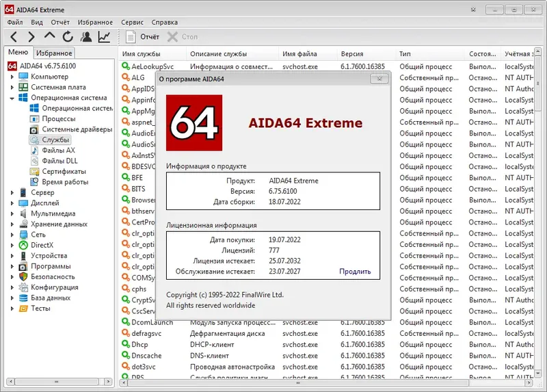Click the DirectX Xbox icon
Viewport: 547px width, 392px height.
click(x=23, y=245)
